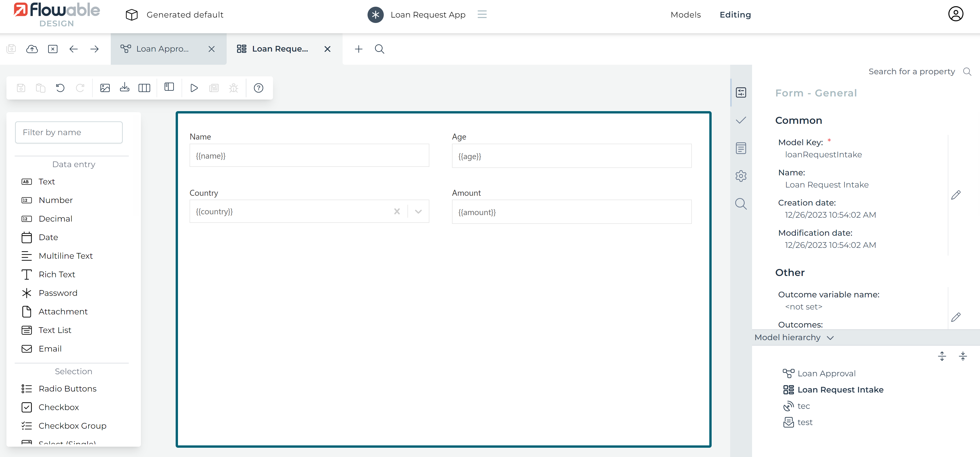Select Loan Request Intake in the model hierarchy

coord(840,389)
